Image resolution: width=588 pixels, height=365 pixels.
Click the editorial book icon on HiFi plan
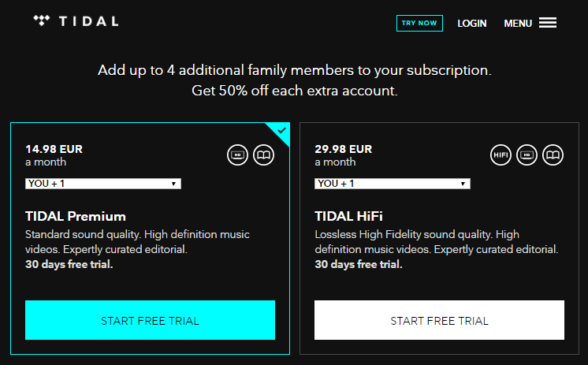[x=553, y=155]
